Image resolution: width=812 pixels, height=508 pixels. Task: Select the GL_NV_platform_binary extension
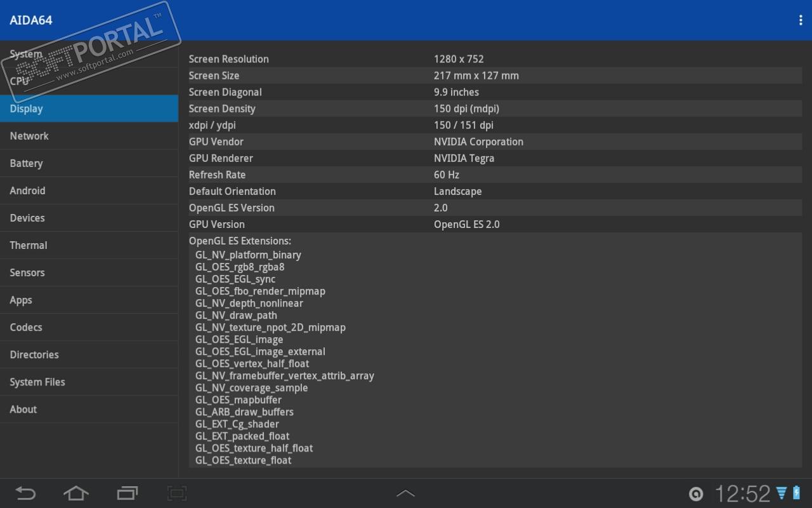pyautogui.click(x=248, y=255)
